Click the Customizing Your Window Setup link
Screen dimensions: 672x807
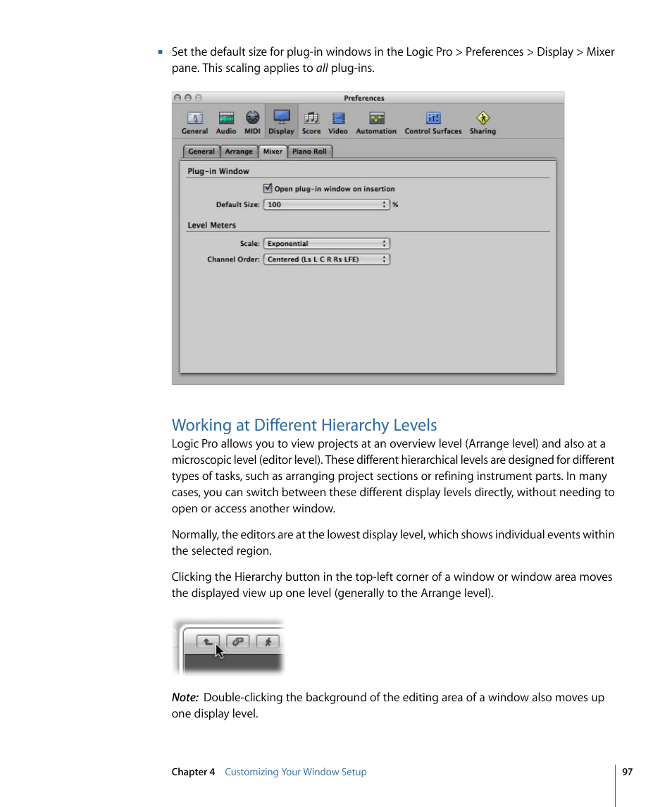pyautogui.click(x=296, y=772)
